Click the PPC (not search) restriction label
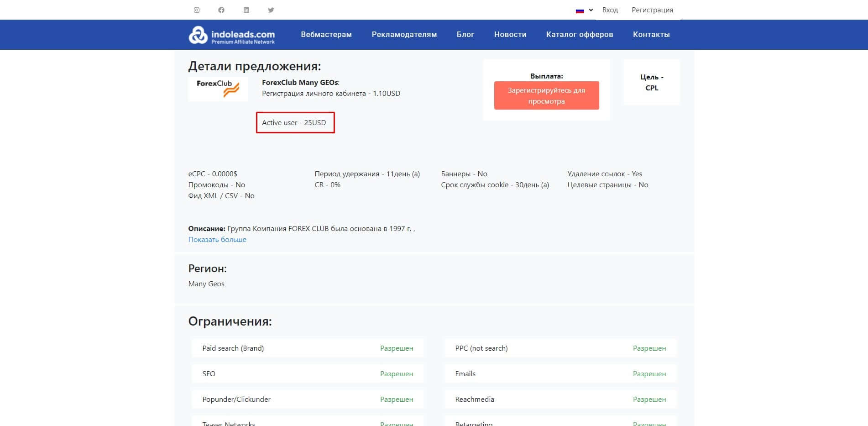This screenshot has width=868, height=426. [481, 348]
